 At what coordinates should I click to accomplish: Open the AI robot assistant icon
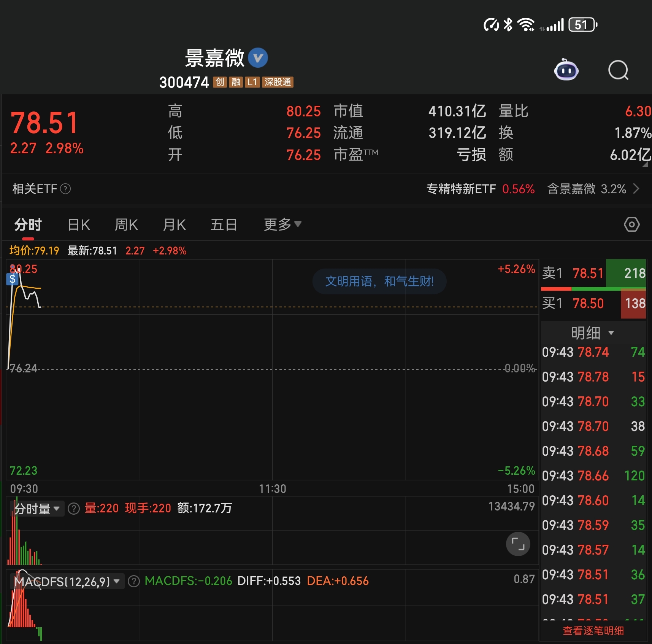566,70
